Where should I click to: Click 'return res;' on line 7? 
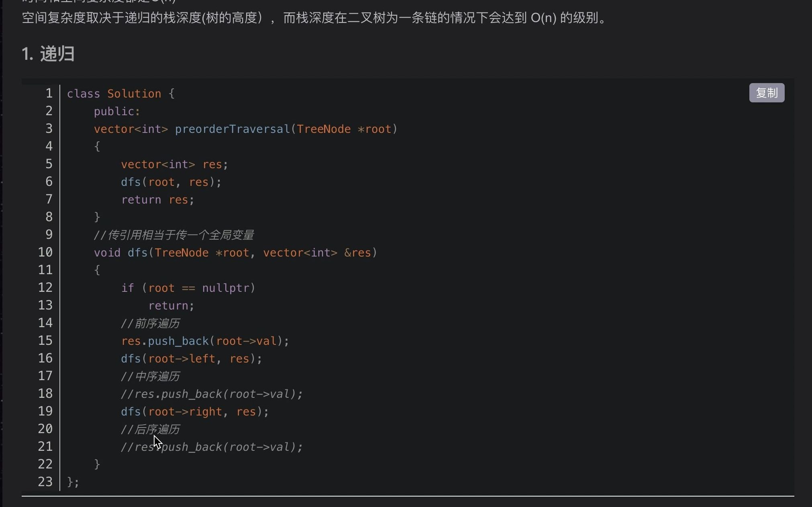(158, 200)
